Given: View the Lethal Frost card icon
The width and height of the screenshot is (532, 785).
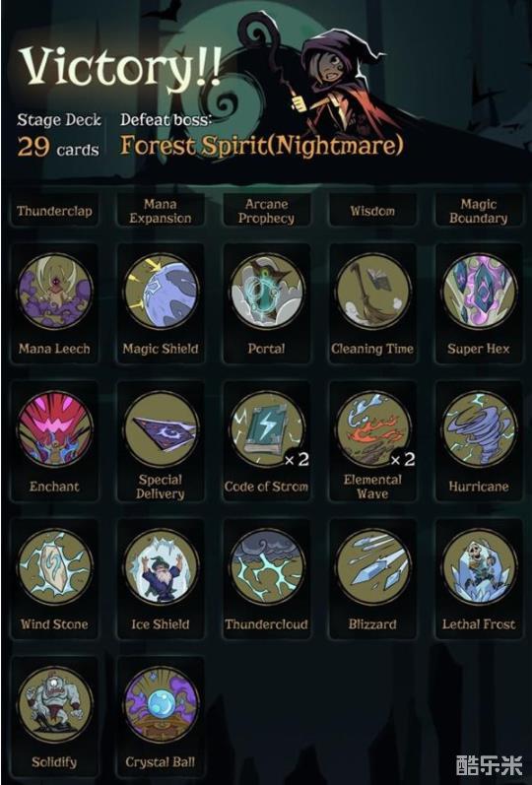Looking at the screenshot, I should 480,566.
